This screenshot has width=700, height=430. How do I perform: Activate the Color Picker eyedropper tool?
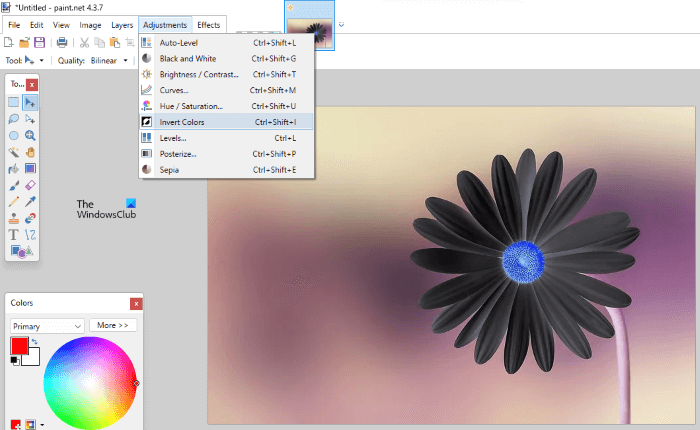30,202
